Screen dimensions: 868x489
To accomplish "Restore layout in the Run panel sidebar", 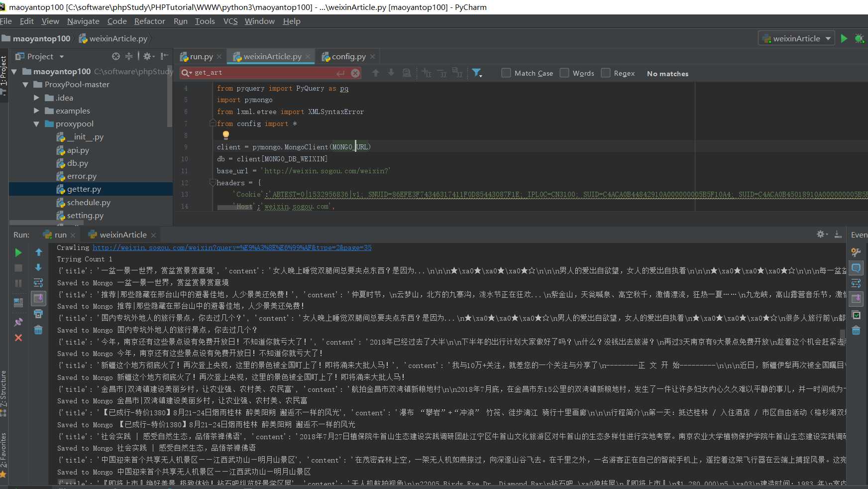I will click(x=18, y=302).
